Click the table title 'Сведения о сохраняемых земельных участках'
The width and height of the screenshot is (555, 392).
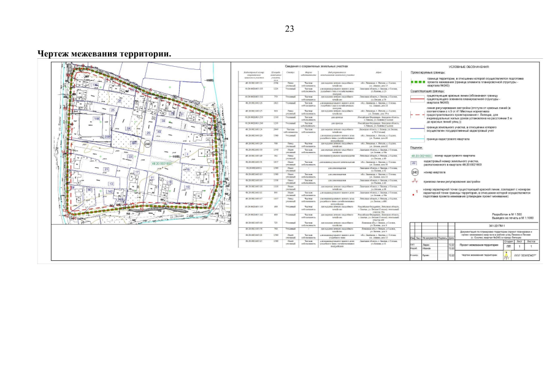pyautogui.click(x=313, y=65)
